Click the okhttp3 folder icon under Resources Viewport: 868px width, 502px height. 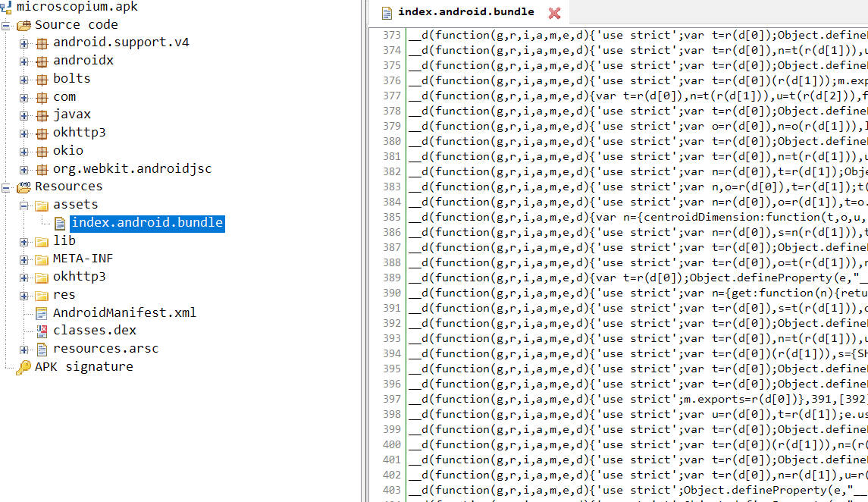pos(42,277)
